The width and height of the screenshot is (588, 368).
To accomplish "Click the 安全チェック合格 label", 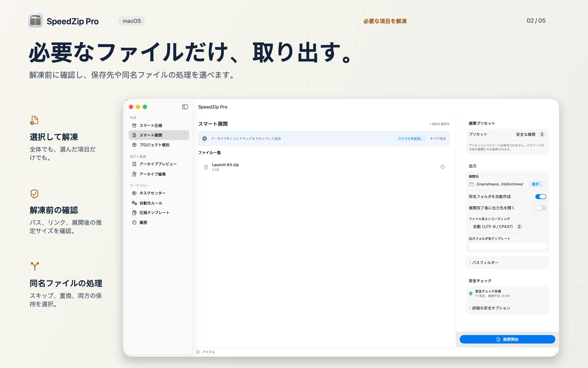I will click(488, 291).
